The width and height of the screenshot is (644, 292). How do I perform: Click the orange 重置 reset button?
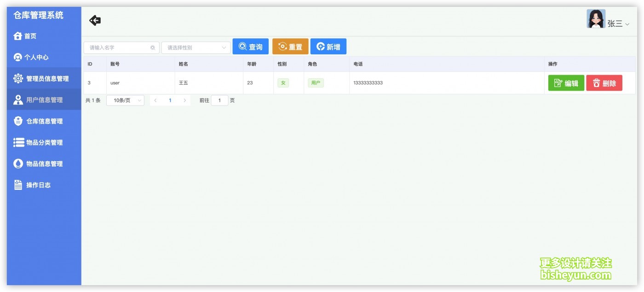290,47
